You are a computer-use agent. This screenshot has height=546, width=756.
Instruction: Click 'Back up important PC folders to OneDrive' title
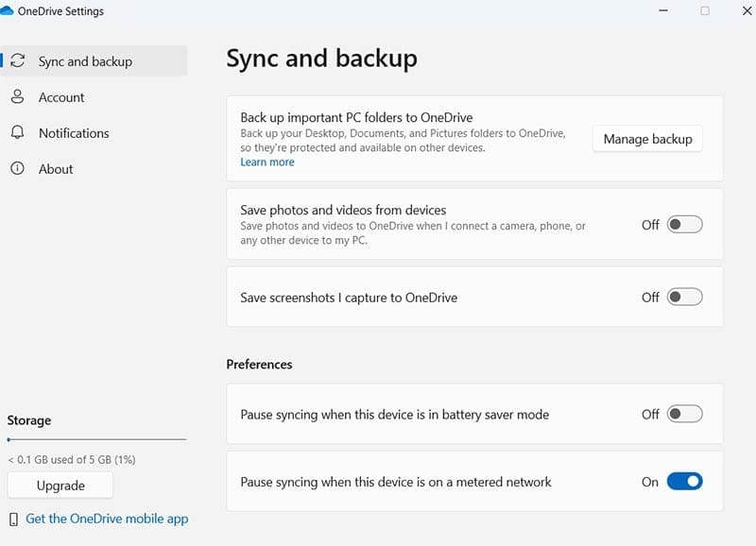(356, 117)
